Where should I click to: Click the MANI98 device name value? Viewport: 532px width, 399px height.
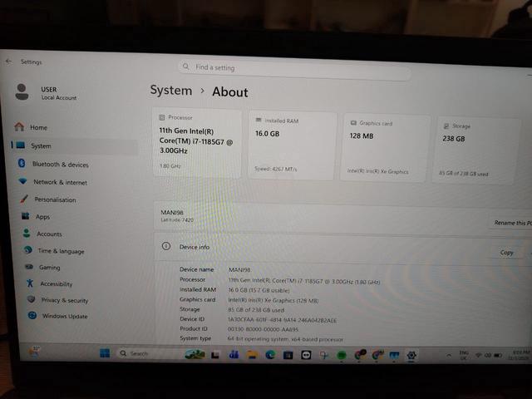coord(239,269)
